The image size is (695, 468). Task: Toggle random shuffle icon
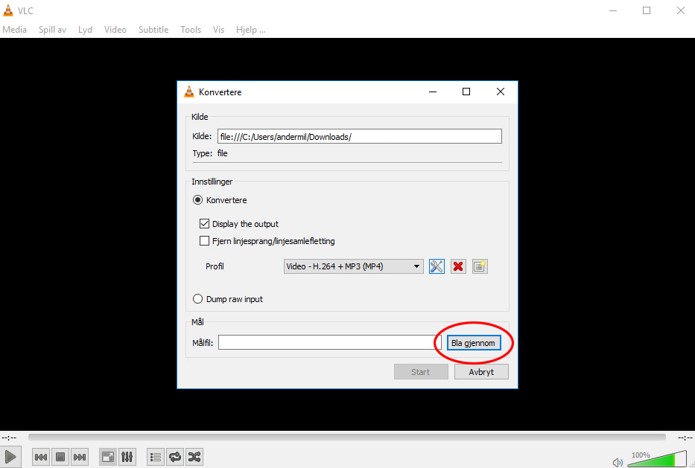pos(194,456)
